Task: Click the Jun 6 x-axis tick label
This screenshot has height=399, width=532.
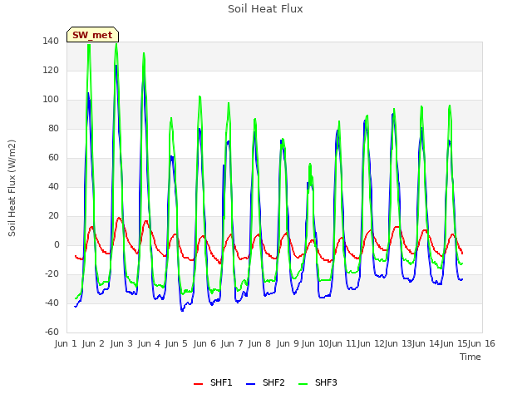Action: (x=204, y=343)
